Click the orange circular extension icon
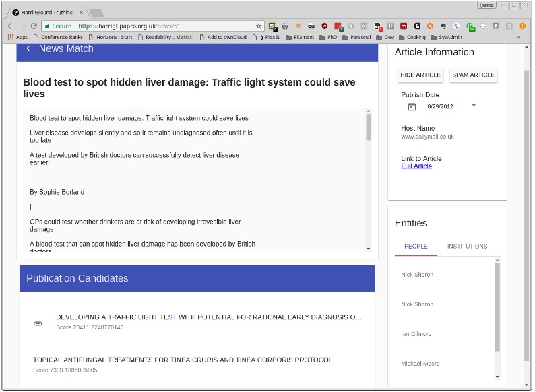The image size is (535, 392). click(x=430, y=26)
